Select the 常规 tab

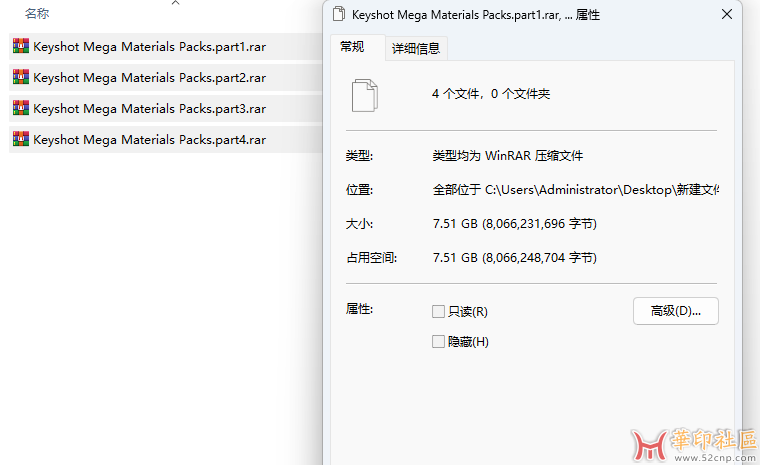click(352, 47)
